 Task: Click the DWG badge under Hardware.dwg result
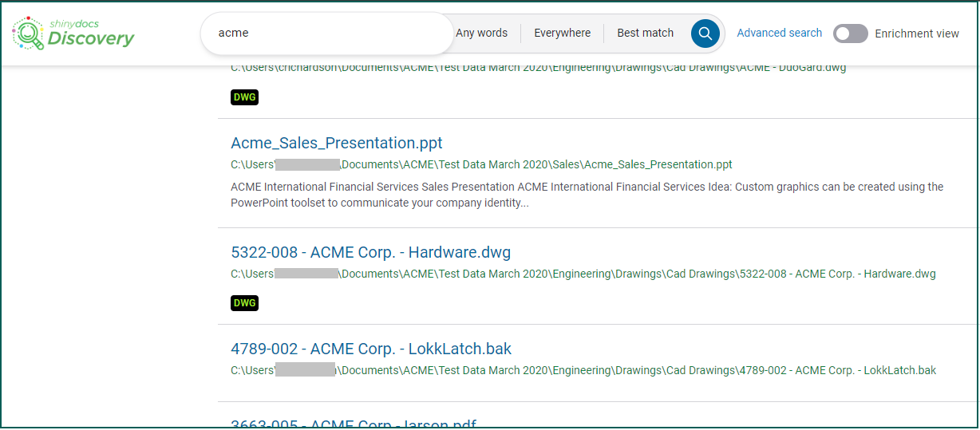[244, 303]
